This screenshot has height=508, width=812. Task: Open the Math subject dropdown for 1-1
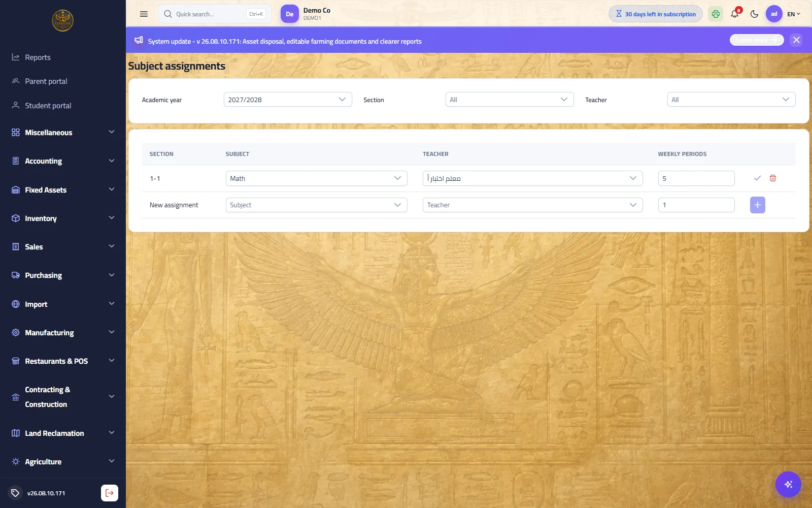317,178
